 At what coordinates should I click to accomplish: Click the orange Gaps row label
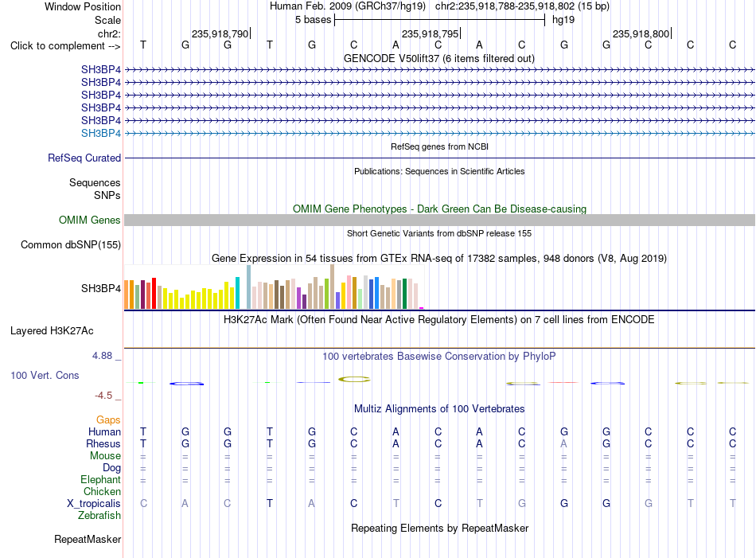pyautogui.click(x=108, y=420)
